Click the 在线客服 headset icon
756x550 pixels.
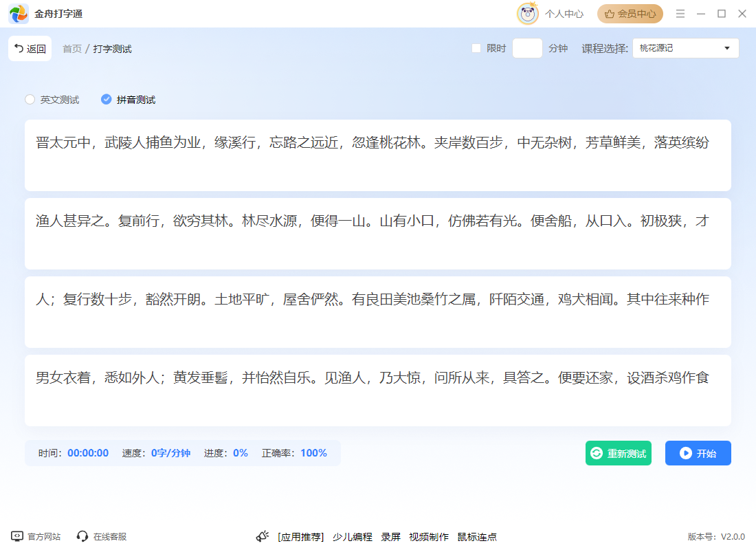82,536
